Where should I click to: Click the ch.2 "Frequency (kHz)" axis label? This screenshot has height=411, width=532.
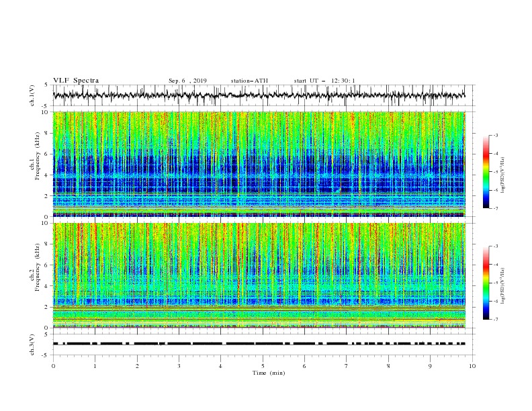pyautogui.click(x=38, y=267)
